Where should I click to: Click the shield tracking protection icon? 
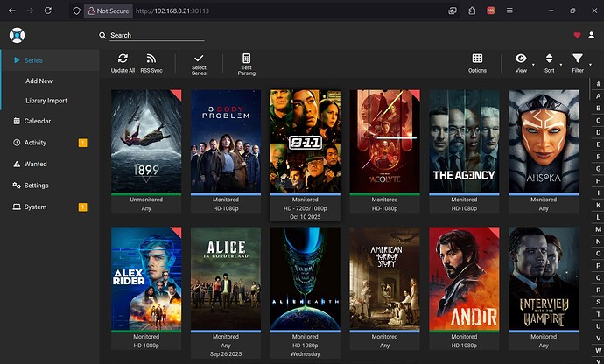coord(77,10)
